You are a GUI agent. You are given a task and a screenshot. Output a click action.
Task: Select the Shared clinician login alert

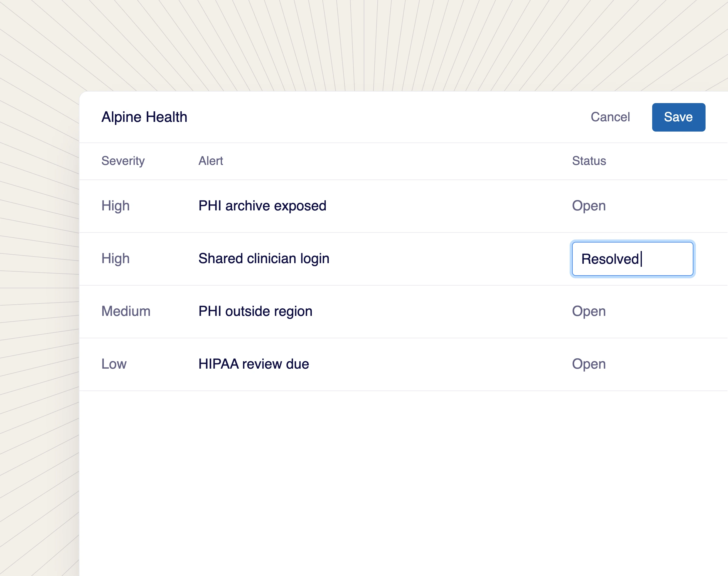coord(264,259)
